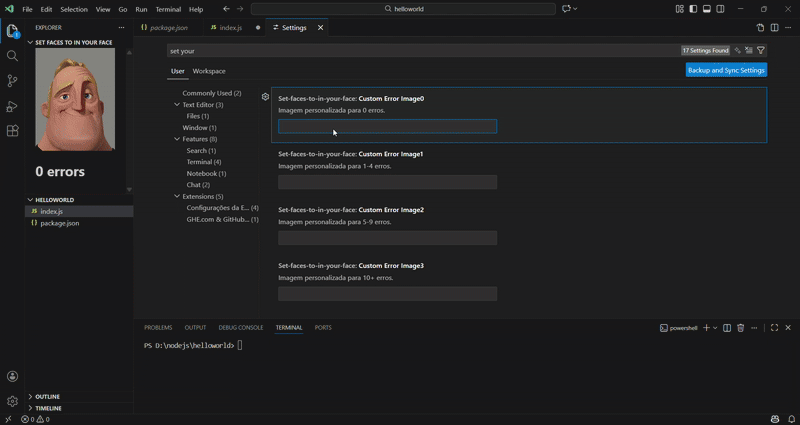Click the Explorer more actions ellipsis
Screen dimensions: 800x425
121,28
